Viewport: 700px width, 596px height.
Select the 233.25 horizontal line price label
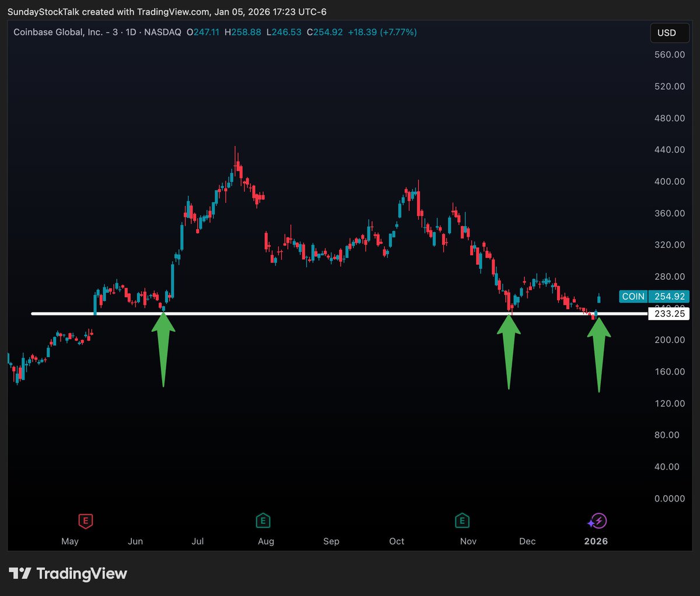click(669, 314)
